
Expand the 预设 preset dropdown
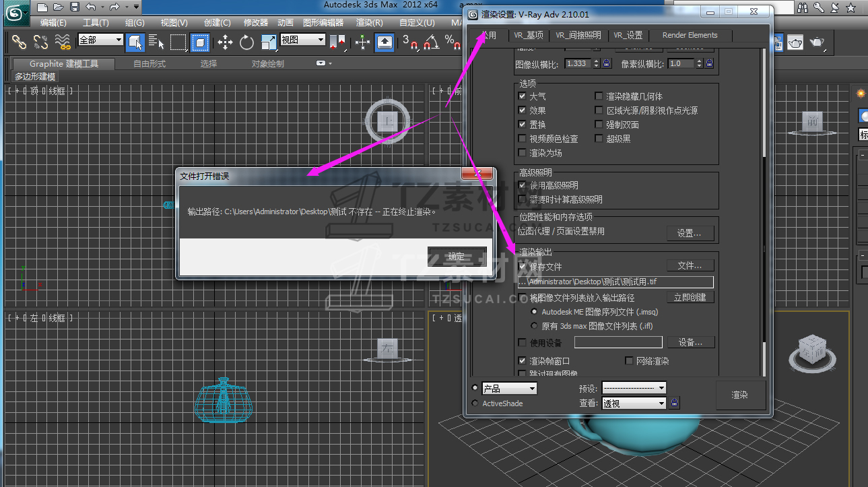click(634, 388)
